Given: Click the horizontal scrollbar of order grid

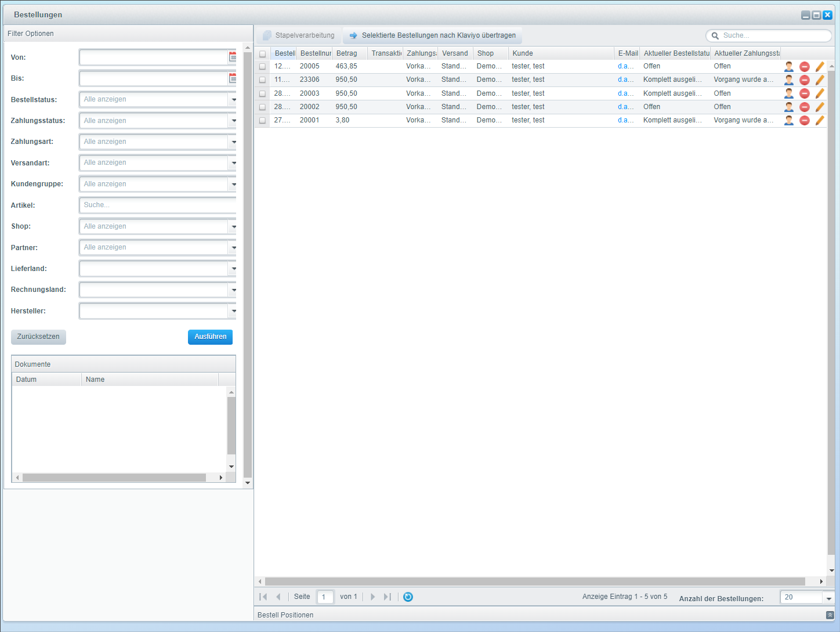Looking at the screenshot, I should (x=535, y=582).
